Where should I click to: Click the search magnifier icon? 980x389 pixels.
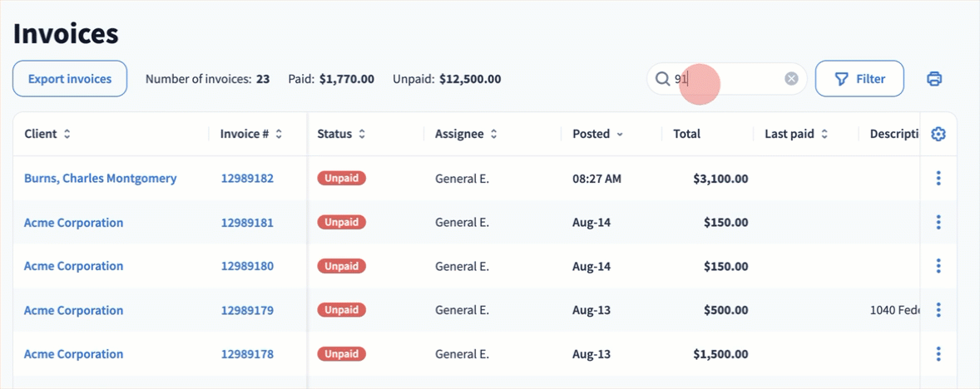(x=662, y=79)
